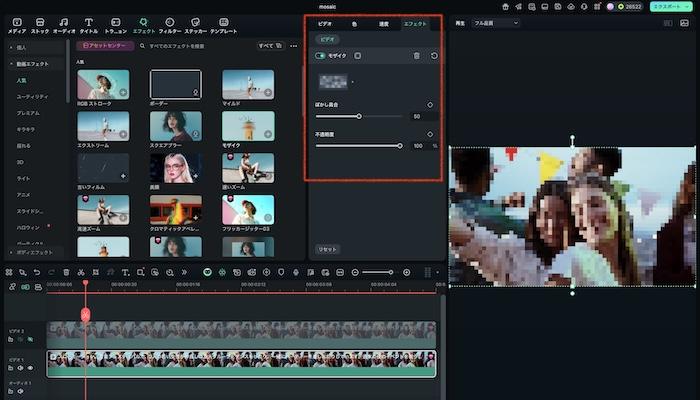700x400 pixels.
Task: Reset the モザイク effect with circular arrow
Action: tap(434, 56)
